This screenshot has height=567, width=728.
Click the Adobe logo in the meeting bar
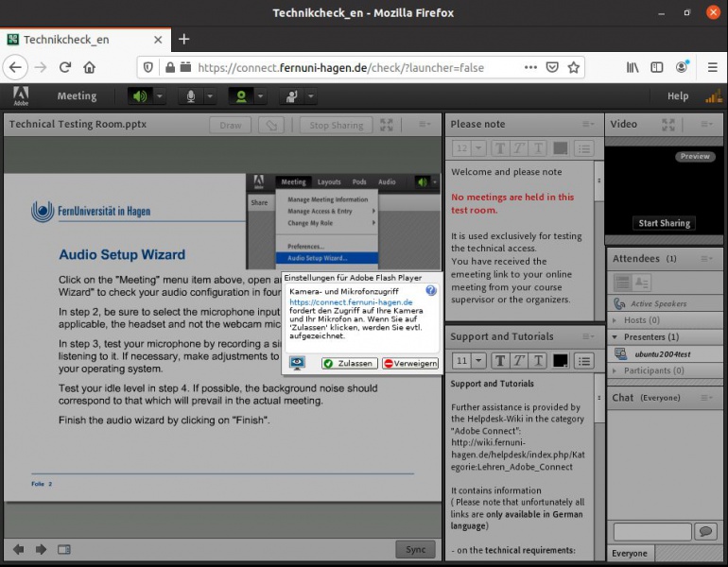pyautogui.click(x=21, y=96)
